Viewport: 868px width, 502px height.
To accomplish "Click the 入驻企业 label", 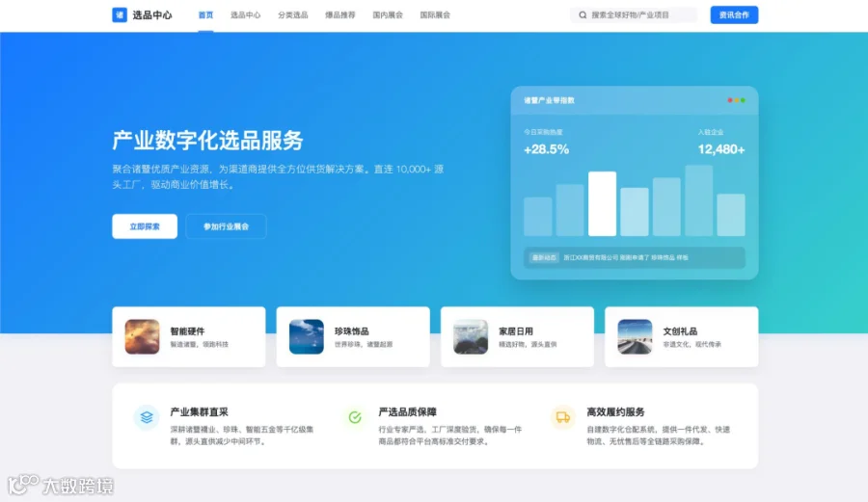I will 711,132.
